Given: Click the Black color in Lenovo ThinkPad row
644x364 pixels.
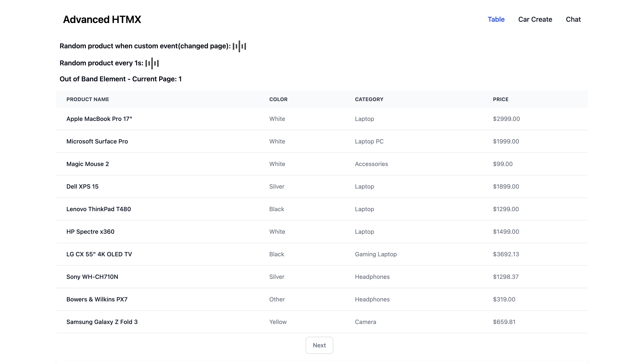Looking at the screenshot, I should click(277, 209).
